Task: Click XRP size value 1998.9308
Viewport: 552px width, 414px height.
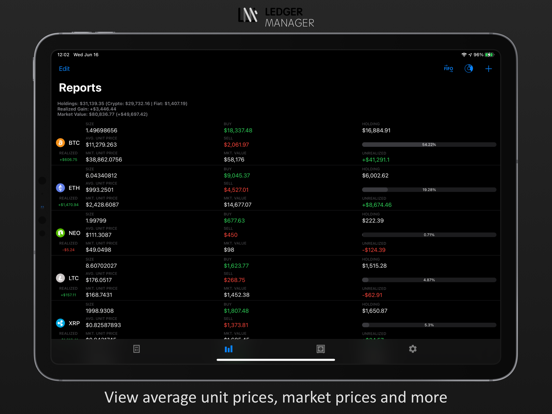Action: (x=100, y=310)
